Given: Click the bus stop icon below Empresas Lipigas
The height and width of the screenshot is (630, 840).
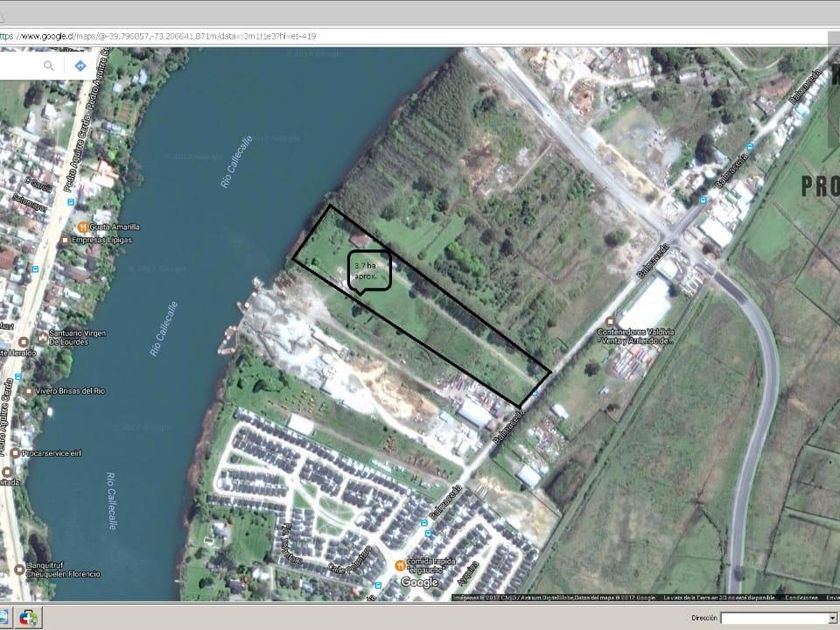Looking at the screenshot, I should 35,269.
